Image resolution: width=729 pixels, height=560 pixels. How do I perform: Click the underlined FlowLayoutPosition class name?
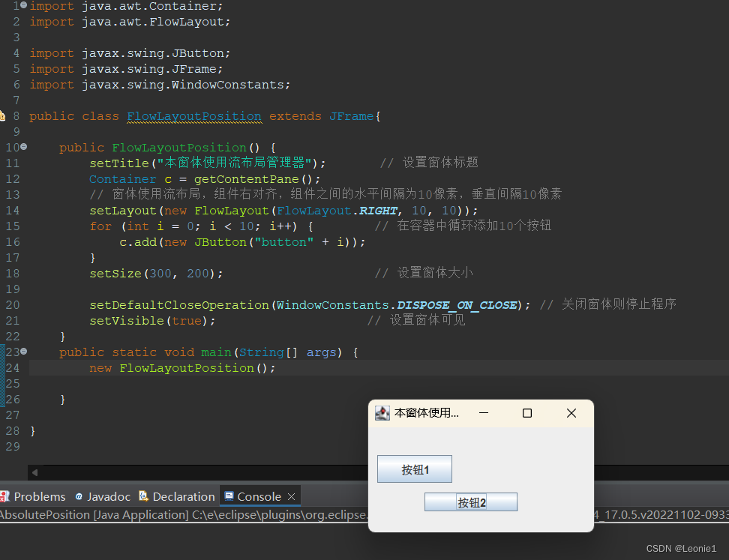193,116
